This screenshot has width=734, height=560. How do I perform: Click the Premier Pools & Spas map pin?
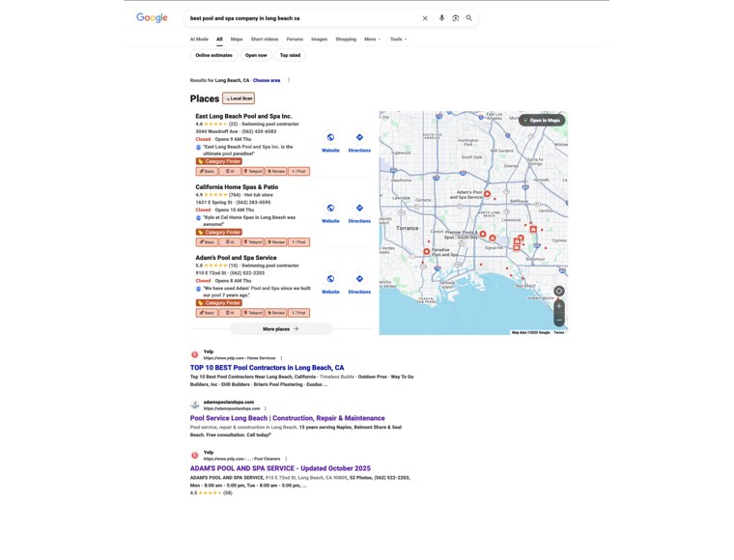point(483,234)
